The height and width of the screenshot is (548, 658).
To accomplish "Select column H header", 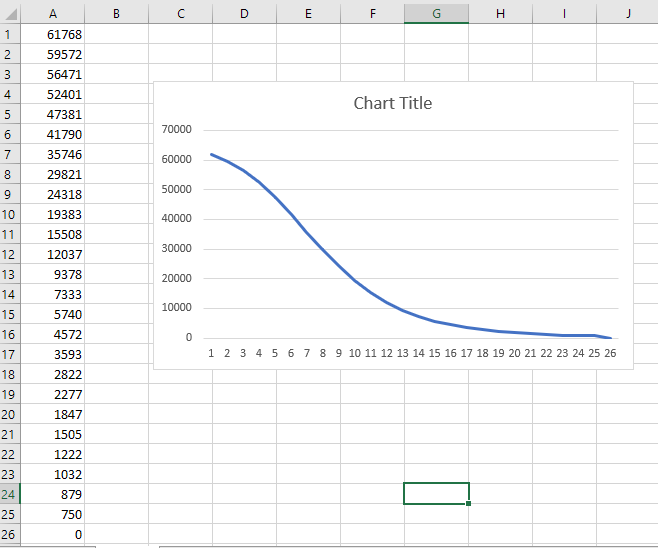I will click(x=500, y=14).
